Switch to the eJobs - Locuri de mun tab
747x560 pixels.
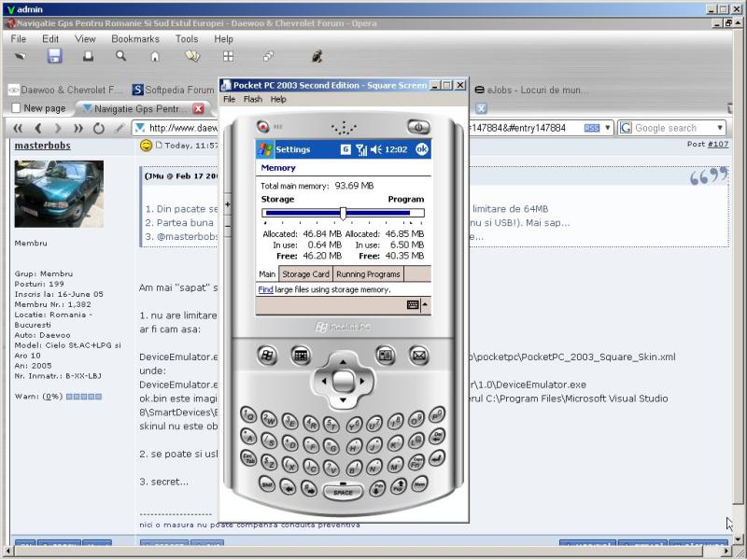pos(532,90)
